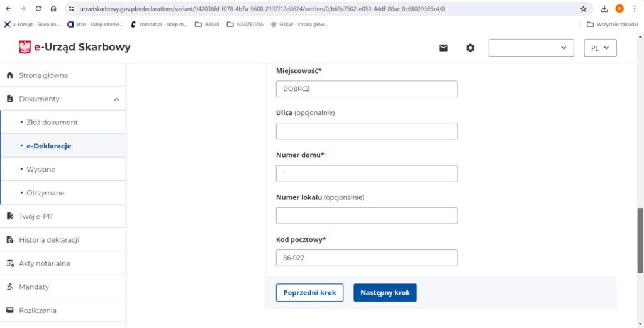Click the Kod pocztowy field

point(367,258)
